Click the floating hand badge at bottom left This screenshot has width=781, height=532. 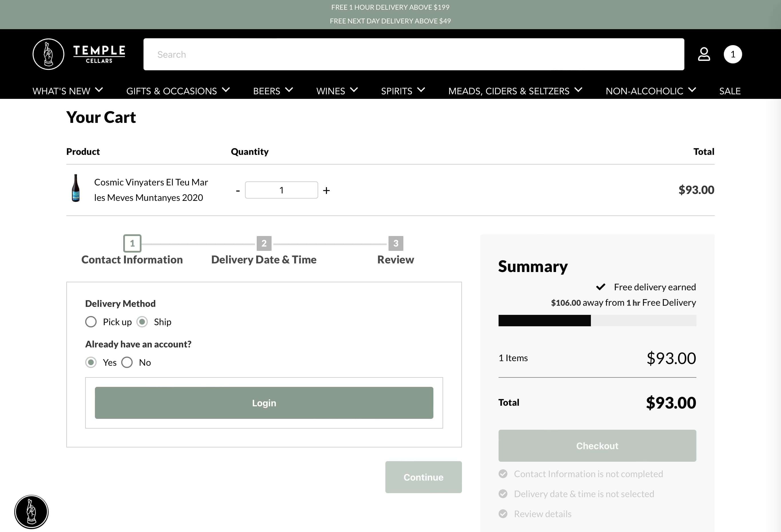(x=31, y=511)
